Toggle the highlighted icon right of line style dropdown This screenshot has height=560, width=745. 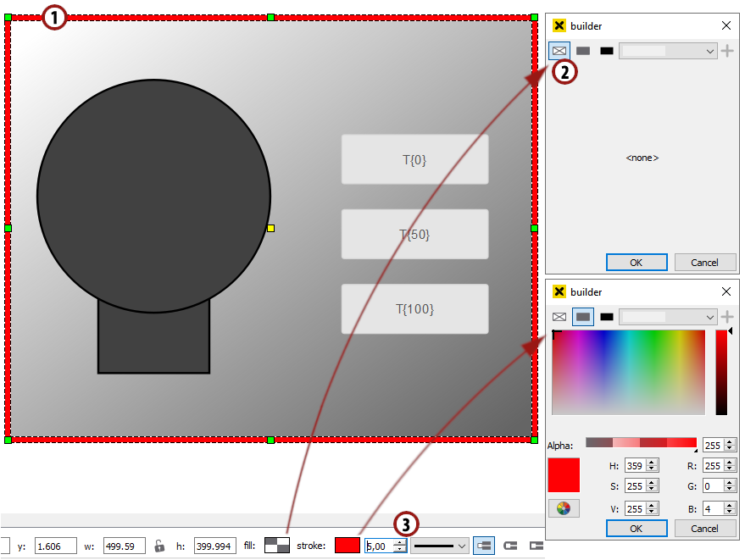click(x=484, y=546)
